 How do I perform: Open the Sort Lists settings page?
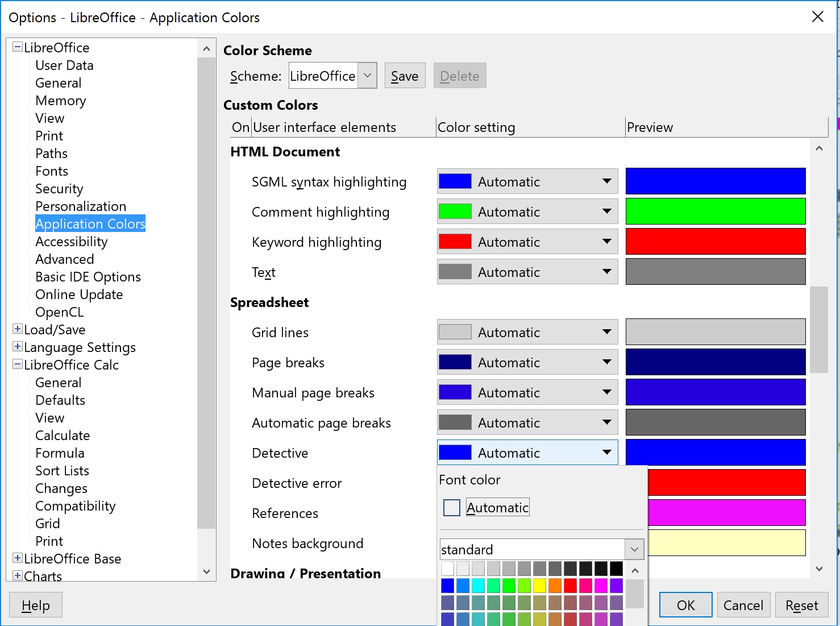pos(62,470)
